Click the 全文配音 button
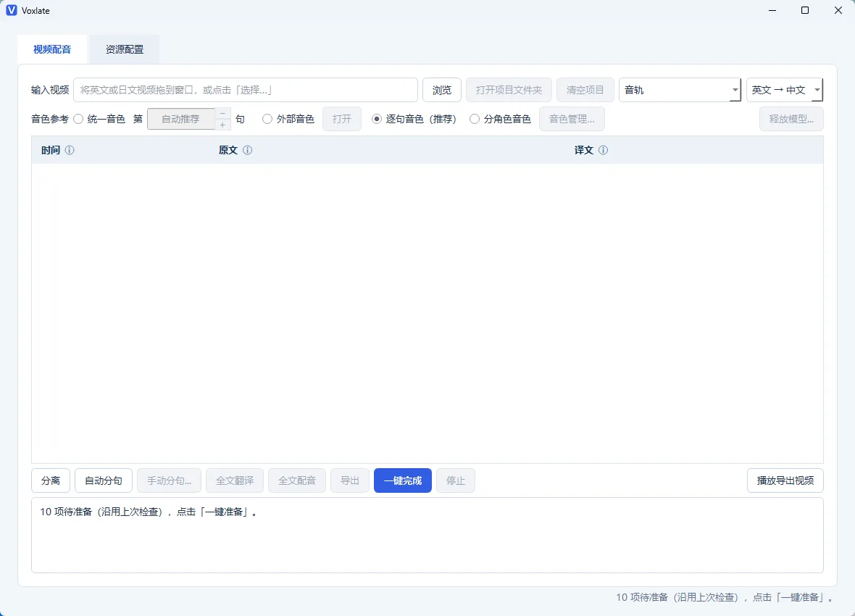This screenshot has height=616, width=855. [x=296, y=480]
